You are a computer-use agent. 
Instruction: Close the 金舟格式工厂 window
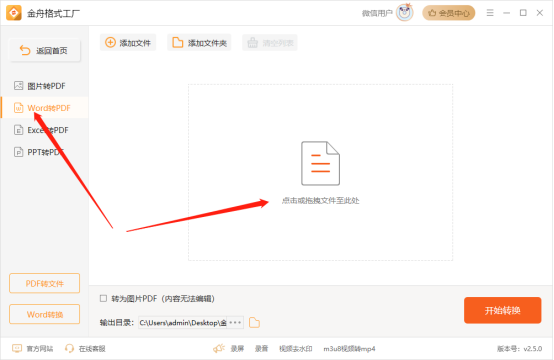coord(540,13)
